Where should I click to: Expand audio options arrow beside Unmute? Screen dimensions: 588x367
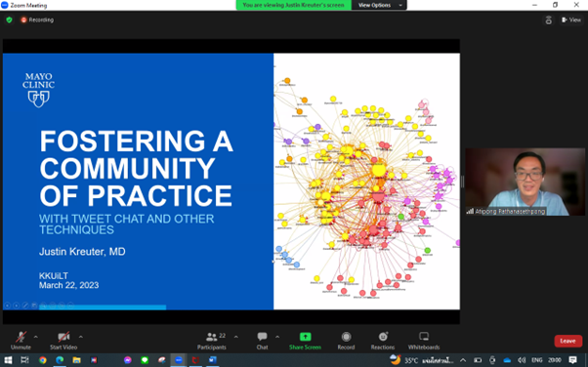coord(35,337)
